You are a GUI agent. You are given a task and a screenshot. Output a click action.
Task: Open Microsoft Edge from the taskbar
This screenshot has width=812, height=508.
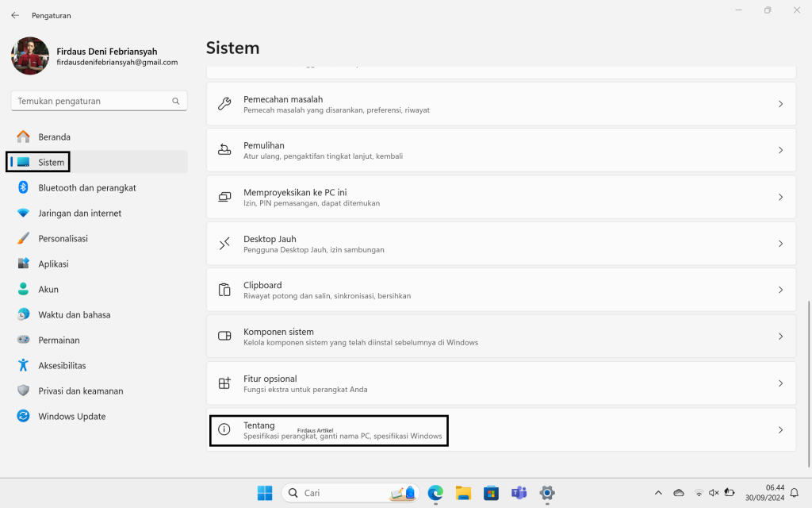click(434, 493)
